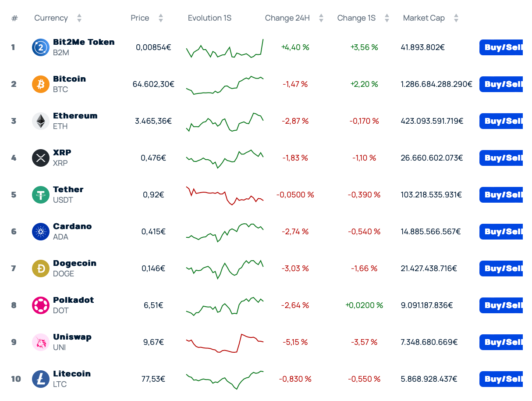Viewport: 532px width, 401px height.
Task: Click the Ethereum logo icon
Action: pos(40,121)
